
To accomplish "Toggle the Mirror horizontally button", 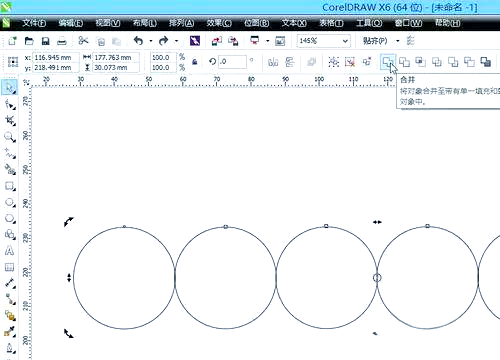I will click(x=273, y=62).
